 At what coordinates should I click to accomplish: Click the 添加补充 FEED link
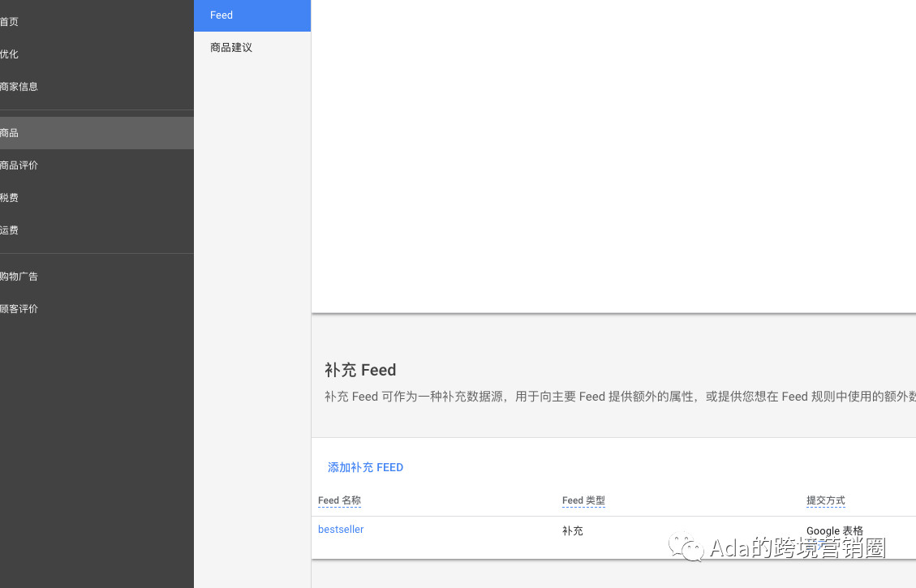click(365, 467)
